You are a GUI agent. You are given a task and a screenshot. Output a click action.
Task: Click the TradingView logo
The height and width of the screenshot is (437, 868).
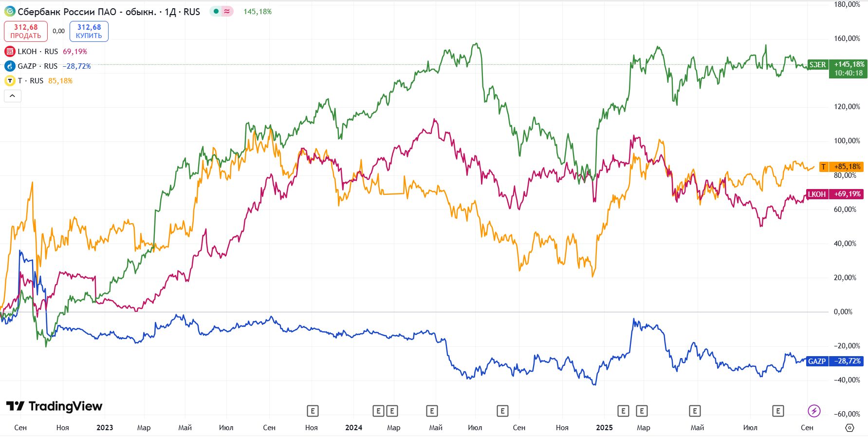tap(54, 406)
